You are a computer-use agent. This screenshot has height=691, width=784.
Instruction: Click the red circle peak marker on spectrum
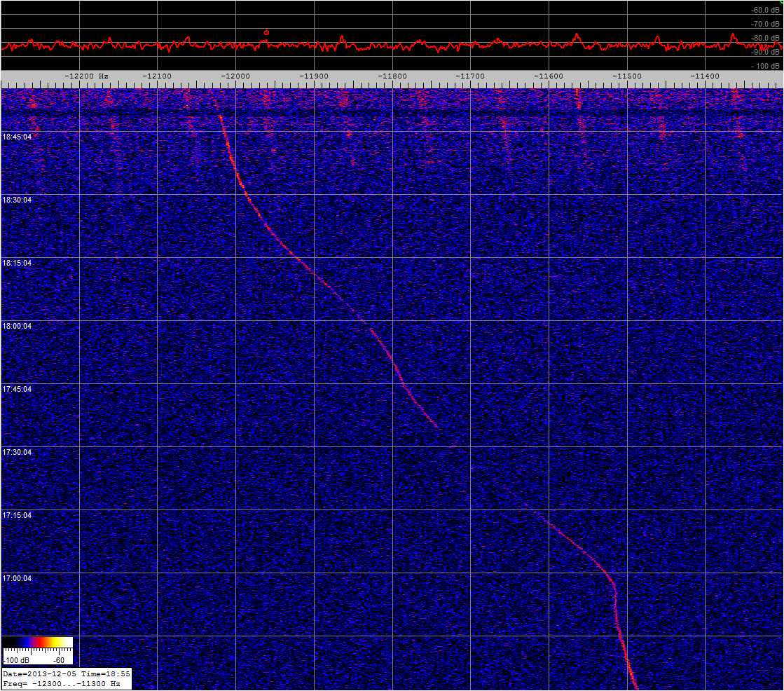tap(266, 32)
